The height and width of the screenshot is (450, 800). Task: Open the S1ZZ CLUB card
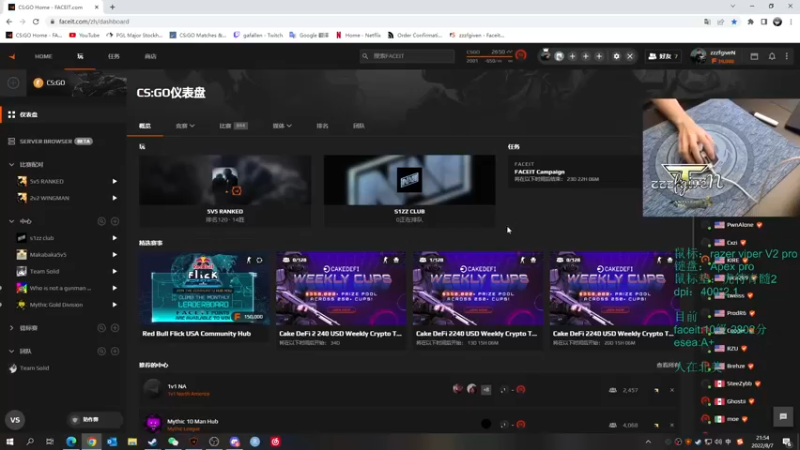point(409,190)
